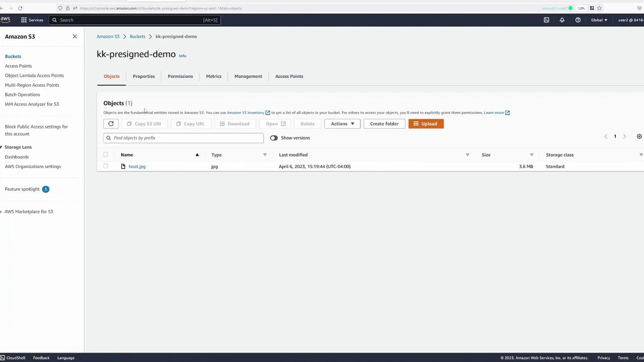Click the Create folder button

coord(384,124)
